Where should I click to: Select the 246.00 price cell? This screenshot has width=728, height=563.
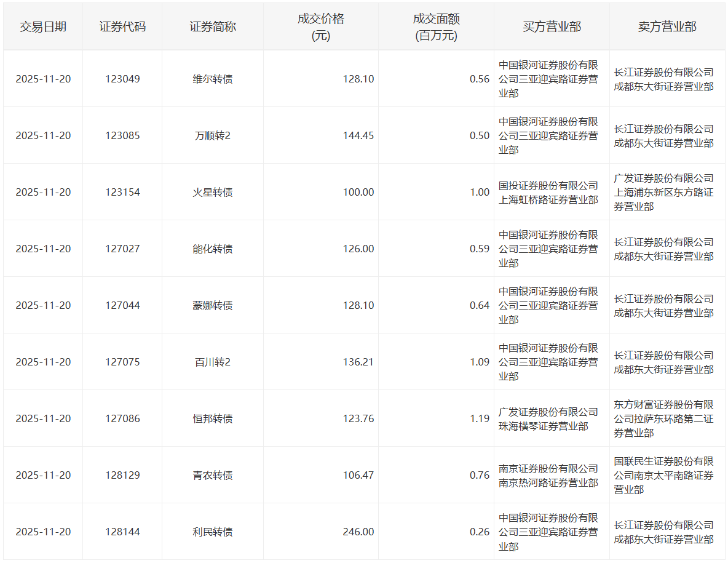pos(358,532)
